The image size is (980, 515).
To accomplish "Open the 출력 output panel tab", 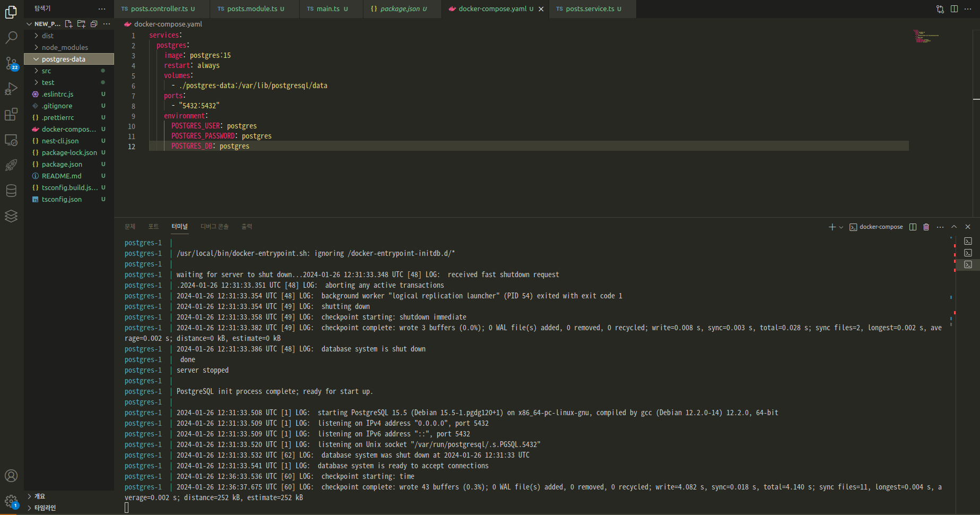I will pyautogui.click(x=247, y=227).
